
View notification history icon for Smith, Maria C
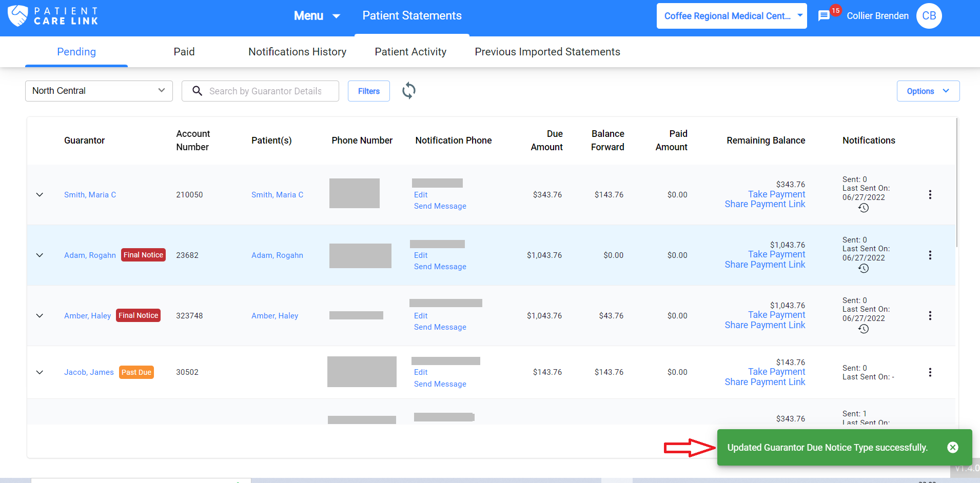tap(864, 208)
